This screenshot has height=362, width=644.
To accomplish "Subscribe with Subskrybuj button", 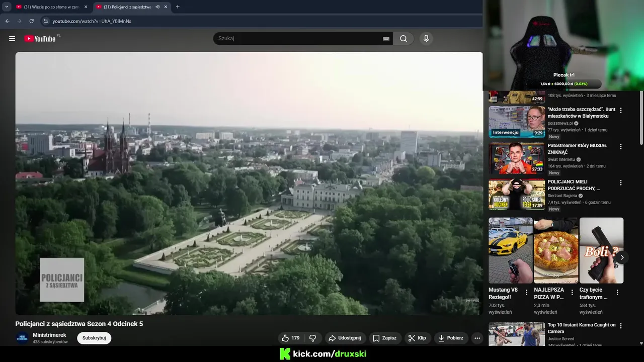I will (94, 338).
